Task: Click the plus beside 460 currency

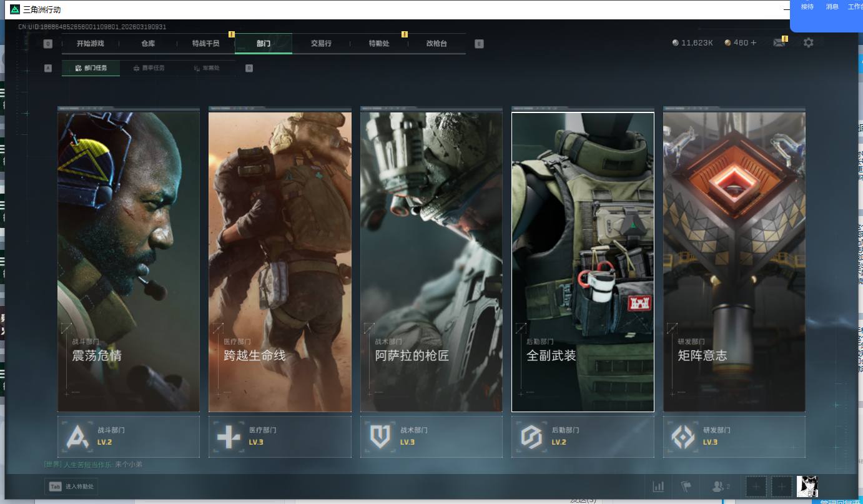Action: 753,43
